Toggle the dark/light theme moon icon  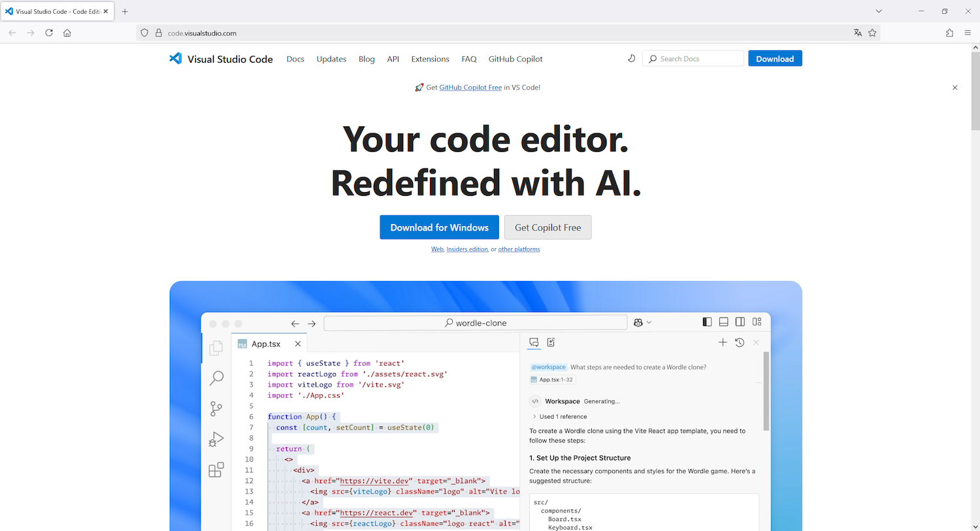[x=631, y=59]
